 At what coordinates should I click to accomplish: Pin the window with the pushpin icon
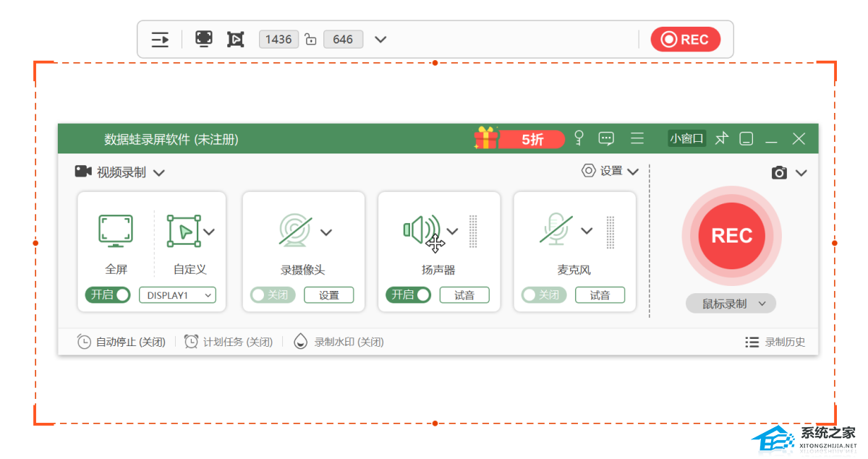click(x=721, y=138)
